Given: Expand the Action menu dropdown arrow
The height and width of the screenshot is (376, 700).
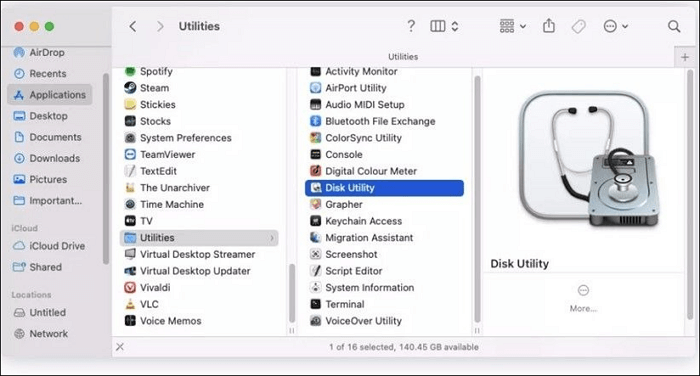Looking at the screenshot, I should [625, 26].
